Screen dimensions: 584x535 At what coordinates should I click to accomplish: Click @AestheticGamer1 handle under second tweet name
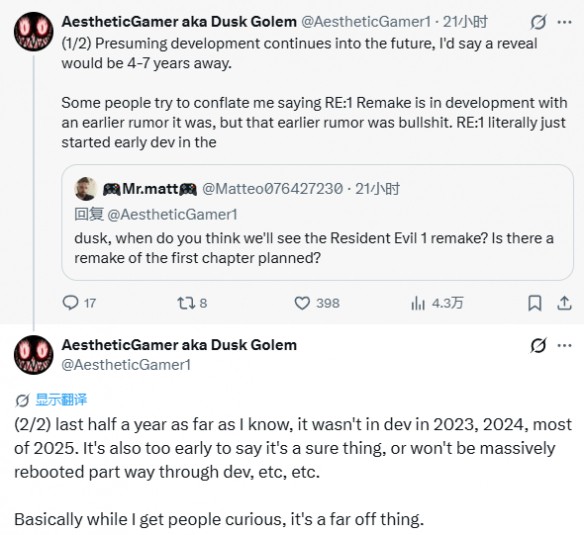coord(126,365)
